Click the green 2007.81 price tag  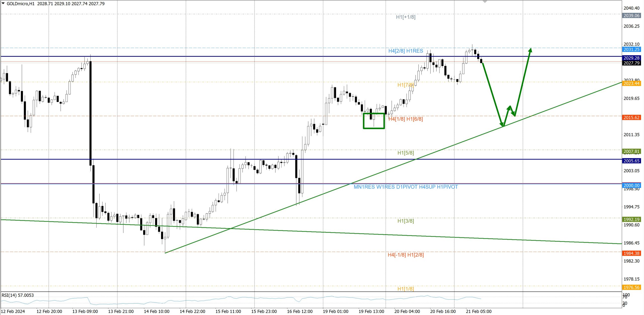point(631,151)
